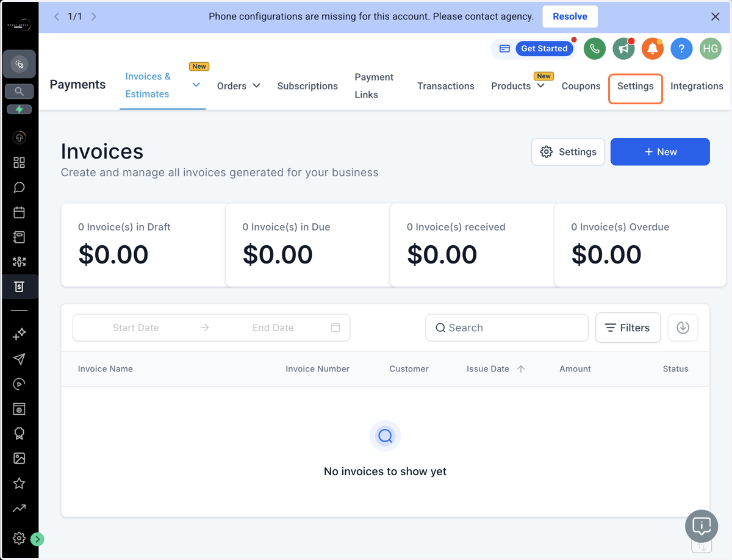Viewport: 732px width, 560px height.
Task: Open the blue help question-mark icon
Action: click(681, 49)
